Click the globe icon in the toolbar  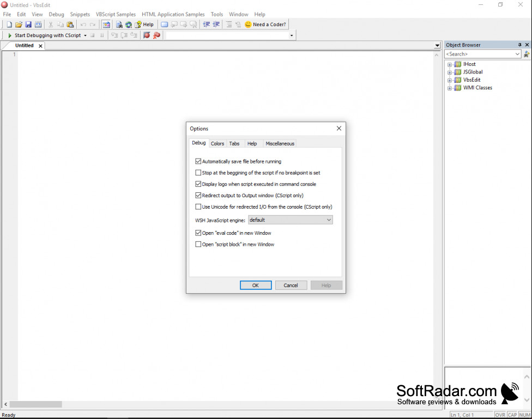pyautogui.click(x=129, y=25)
